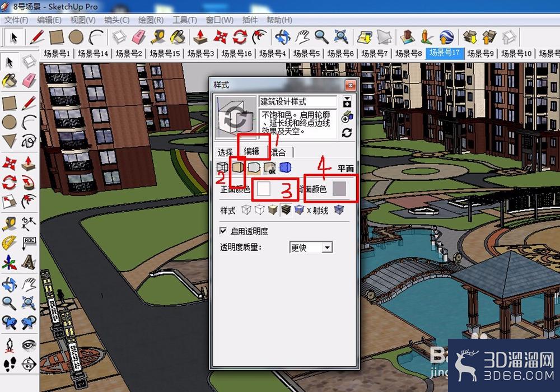The width and height of the screenshot is (560, 392).
Task: Click the Section Plane tool
Action: pyautogui.click(x=29, y=364)
